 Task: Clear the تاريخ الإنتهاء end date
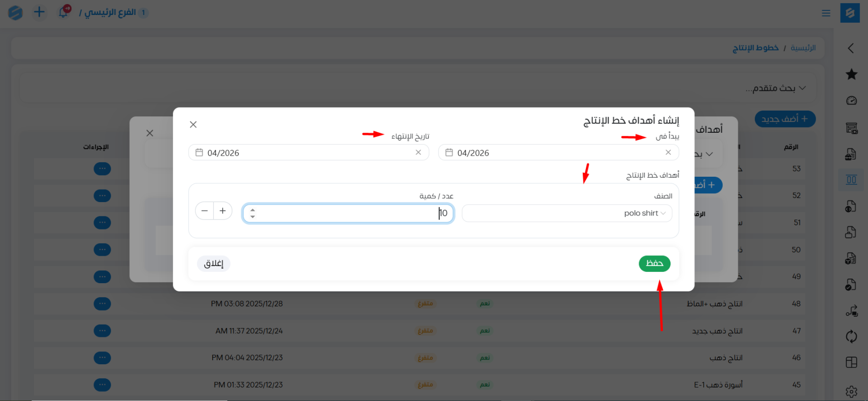(418, 152)
